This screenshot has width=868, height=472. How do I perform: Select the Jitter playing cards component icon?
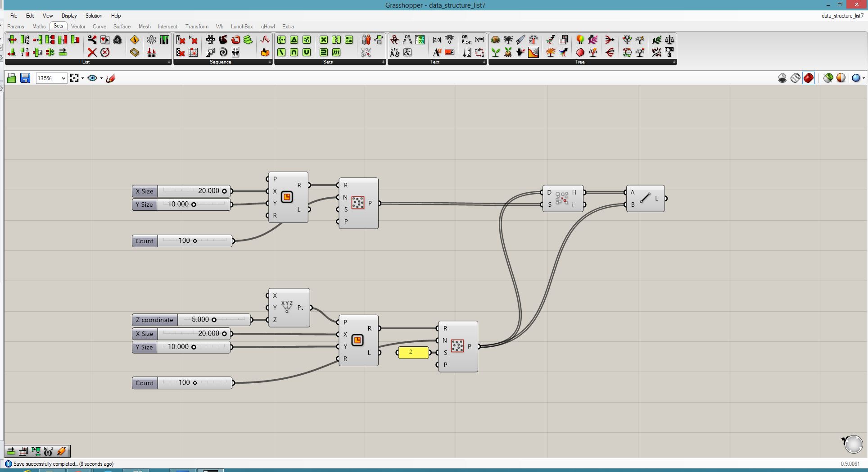[105, 40]
